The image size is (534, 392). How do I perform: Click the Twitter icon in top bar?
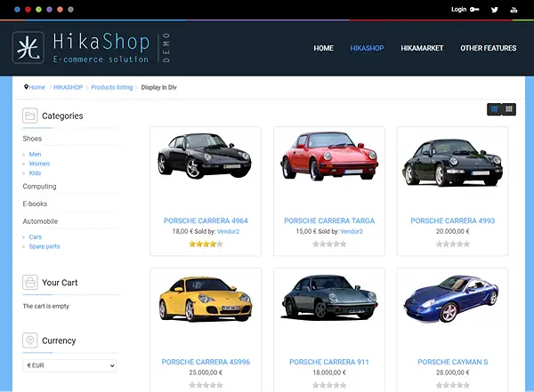click(x=495, y=10)
